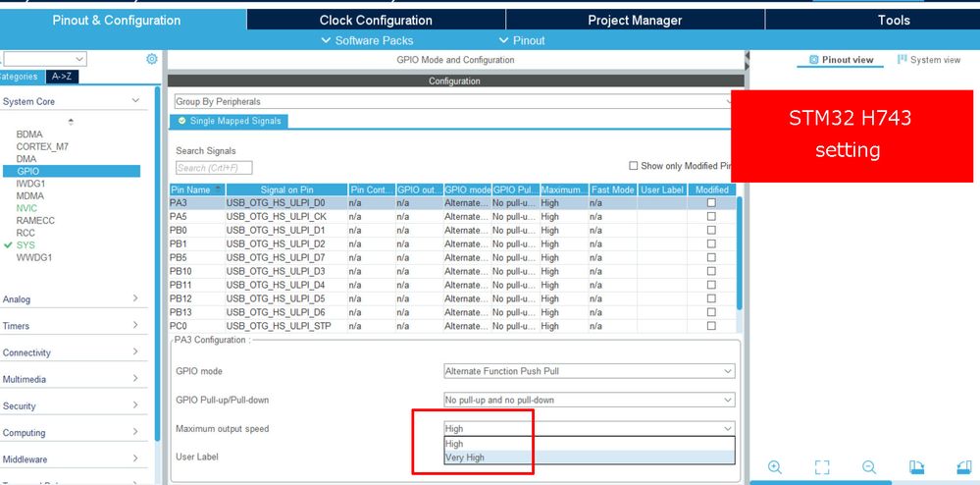This screenshot has width=980, height=485.
Task: Click the System view icon
Action: [x=902, y=60]
